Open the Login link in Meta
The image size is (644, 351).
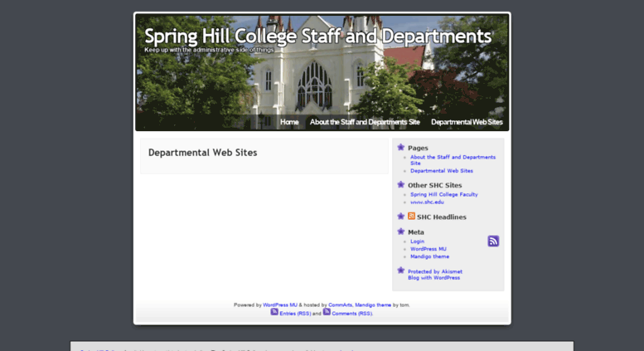417,241
